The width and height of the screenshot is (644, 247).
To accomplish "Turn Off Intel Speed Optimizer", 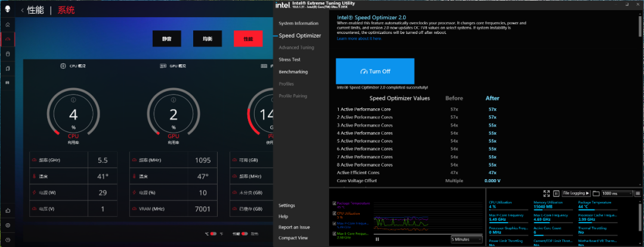I will coord(375,71).
